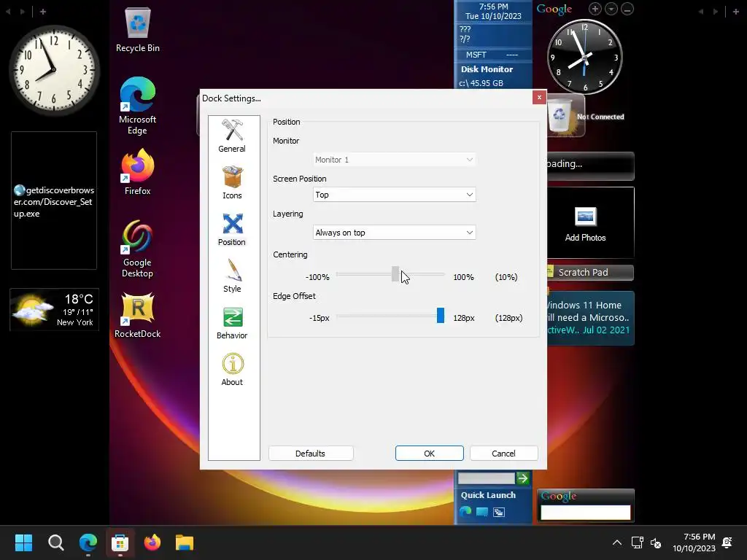Open taskbar Search
This screenshot has width=747, height=560.
click(55, 542)
